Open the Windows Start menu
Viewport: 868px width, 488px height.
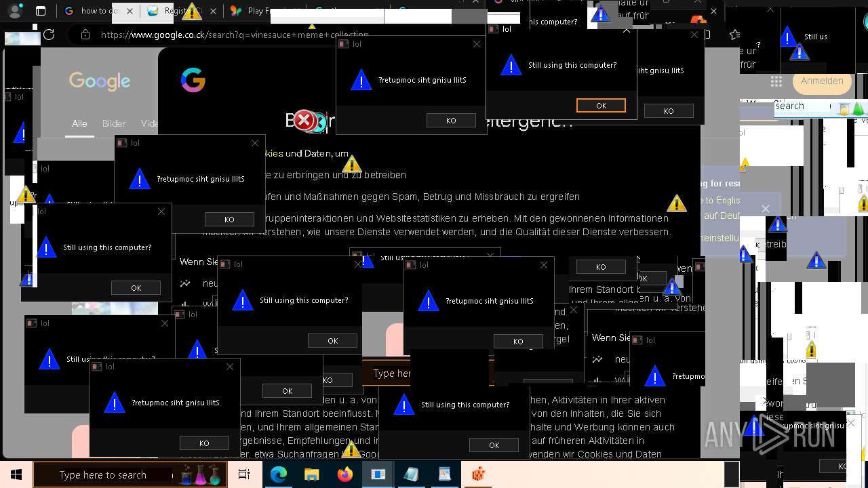[16, 474]
